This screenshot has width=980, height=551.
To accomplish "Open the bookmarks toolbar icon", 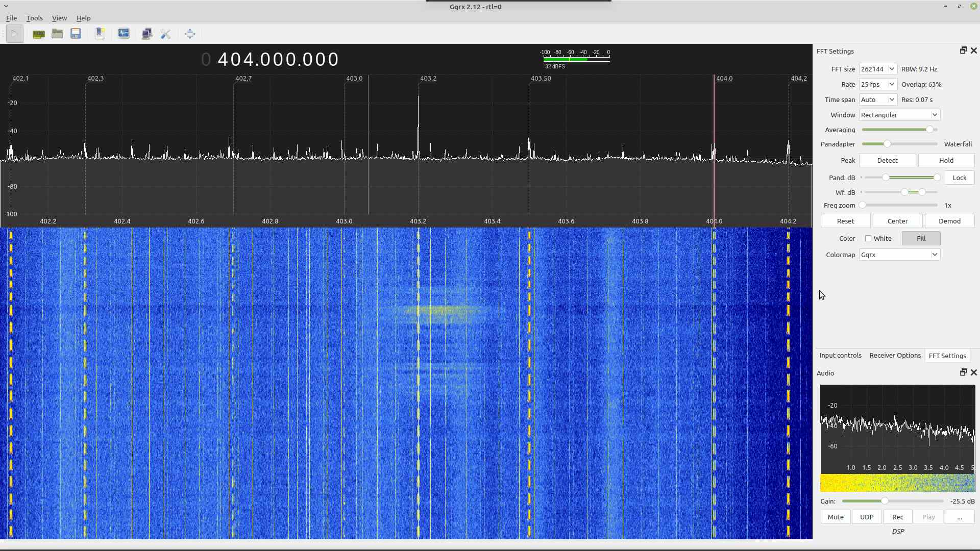I will pyautogui.click(x=100, y=34).
